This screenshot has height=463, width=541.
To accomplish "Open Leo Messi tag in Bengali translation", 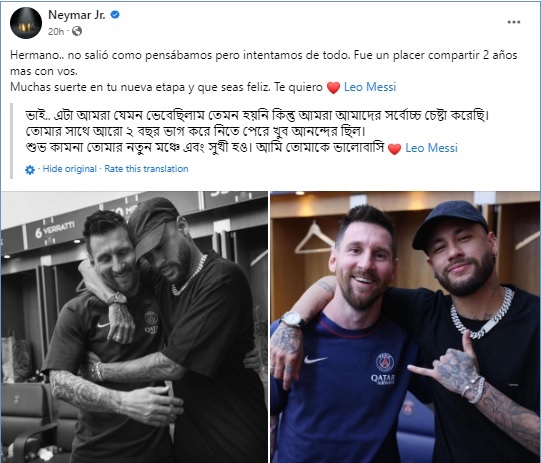I will click(x=431, y=148).
